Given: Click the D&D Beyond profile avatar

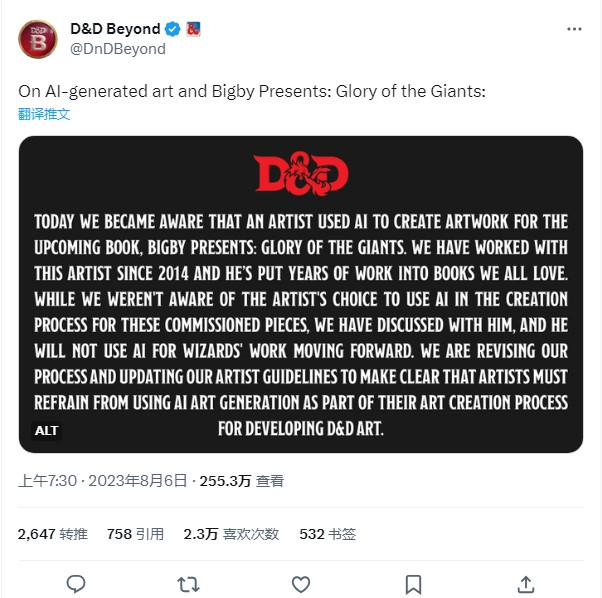Looking at the screenshot, I should click(x=38, y=38).
